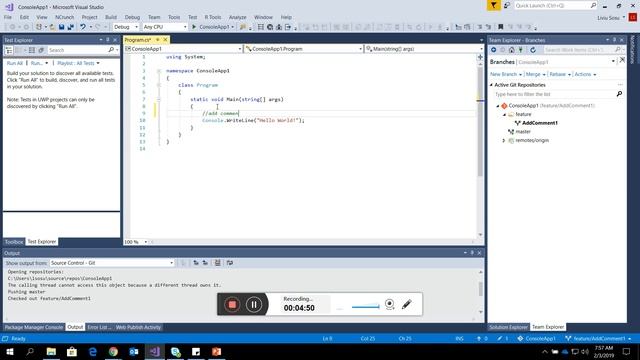Save the current file with the toolbar icon
Viewport: 640px width, 360px height.
[61, 27]
